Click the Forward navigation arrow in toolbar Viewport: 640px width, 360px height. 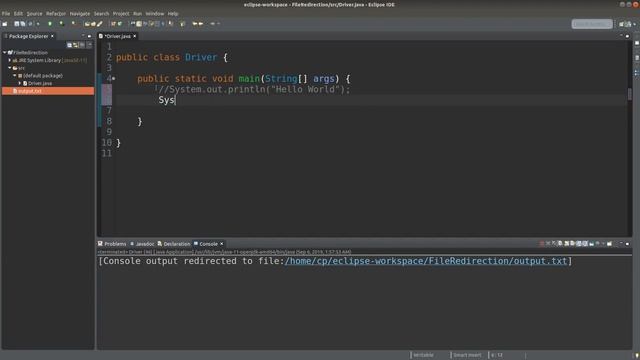click(201, 24)
